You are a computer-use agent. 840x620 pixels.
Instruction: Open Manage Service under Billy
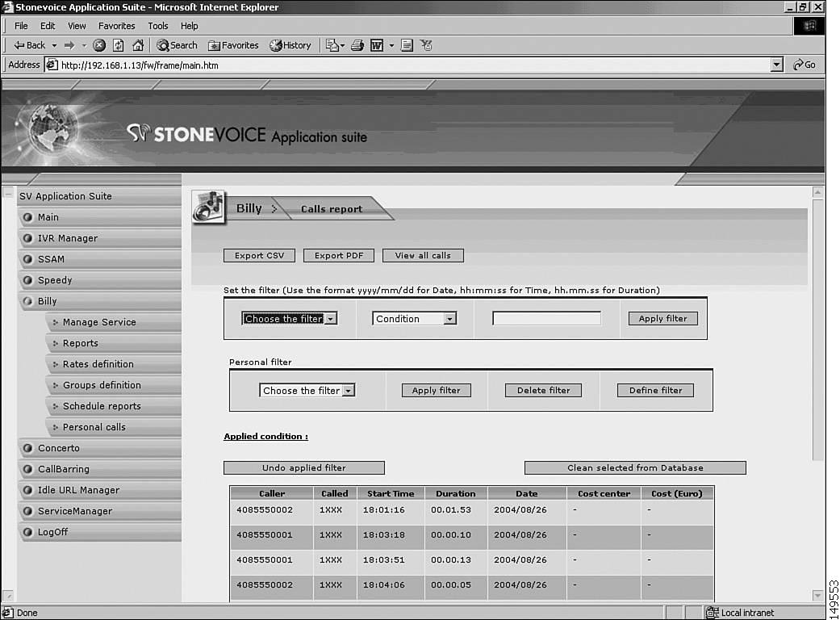tap(114, 322)
